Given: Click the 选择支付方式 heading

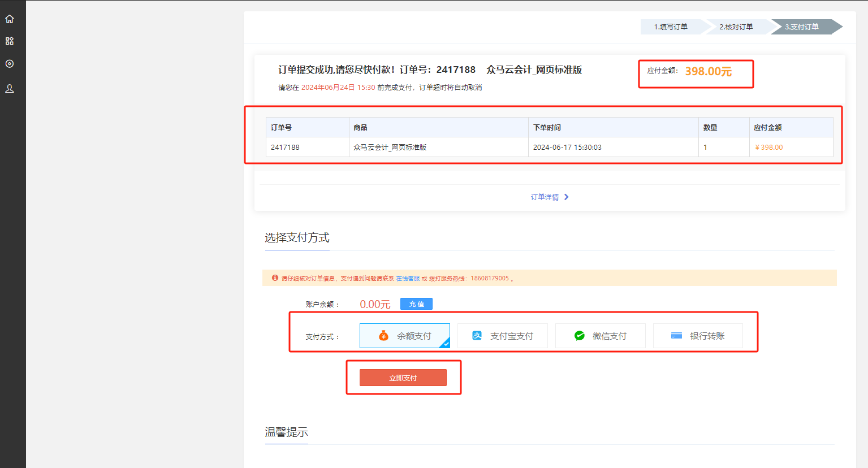Looking at the screenshot, I should 297,237.
